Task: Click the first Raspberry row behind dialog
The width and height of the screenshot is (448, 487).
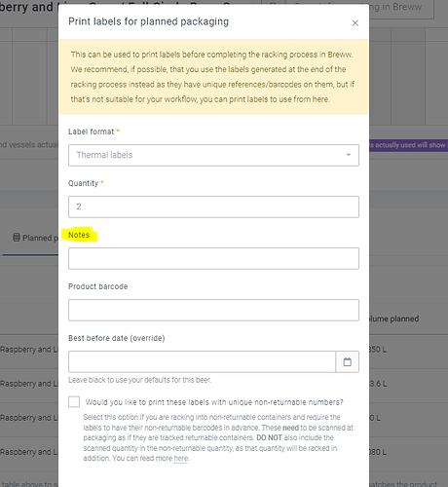Action: point(29,350)
